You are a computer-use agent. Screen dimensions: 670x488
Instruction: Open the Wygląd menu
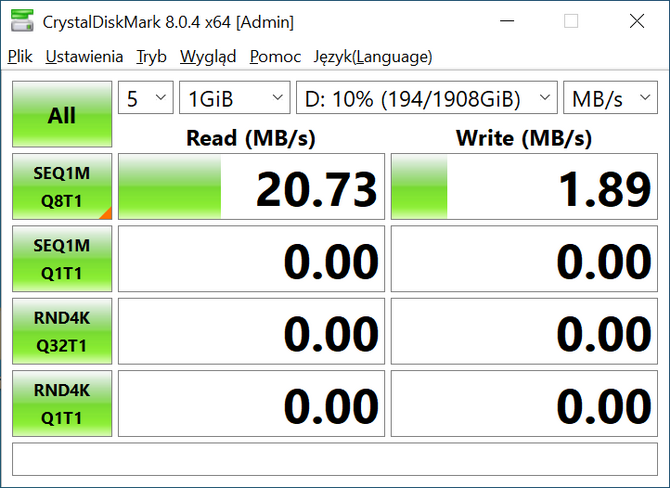coord(208,56)
